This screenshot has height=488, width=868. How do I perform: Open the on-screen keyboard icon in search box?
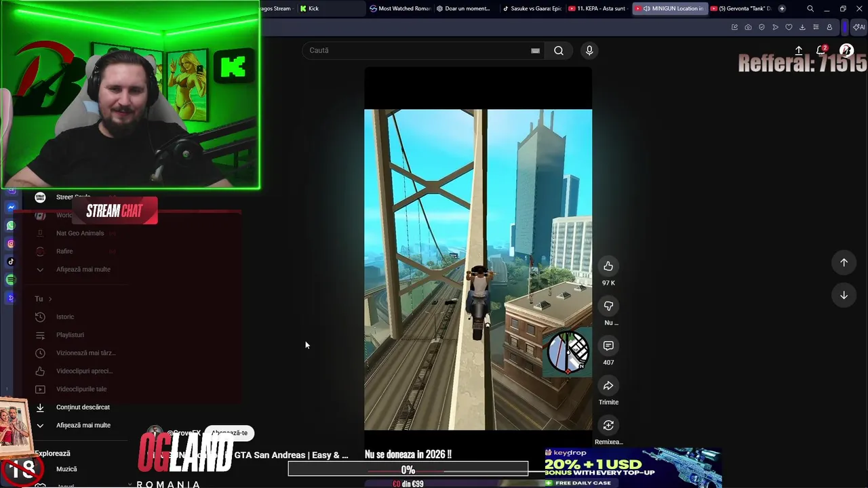pyautogui.click(x=535, y=50)
